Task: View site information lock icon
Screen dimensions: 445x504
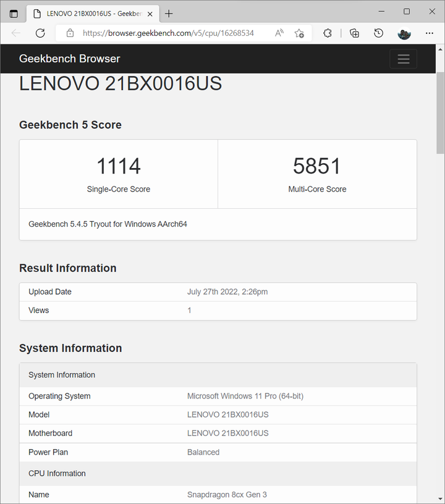Action: tap(70, 33)
